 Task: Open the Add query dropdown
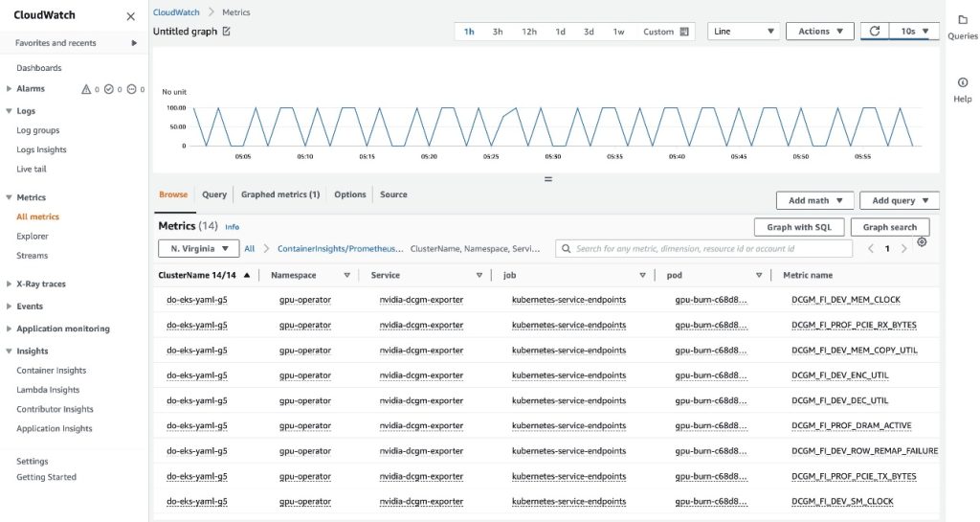(x=900, y=201)
